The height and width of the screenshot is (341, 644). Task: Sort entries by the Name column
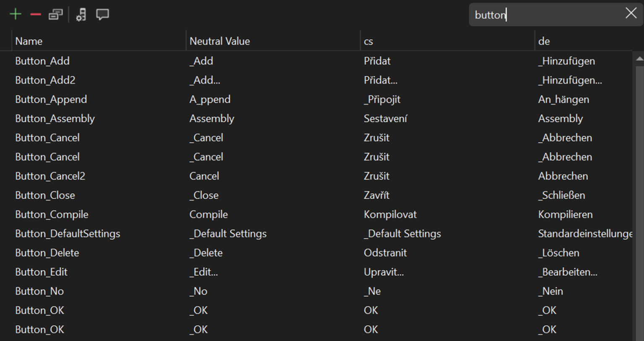point(29,41)
